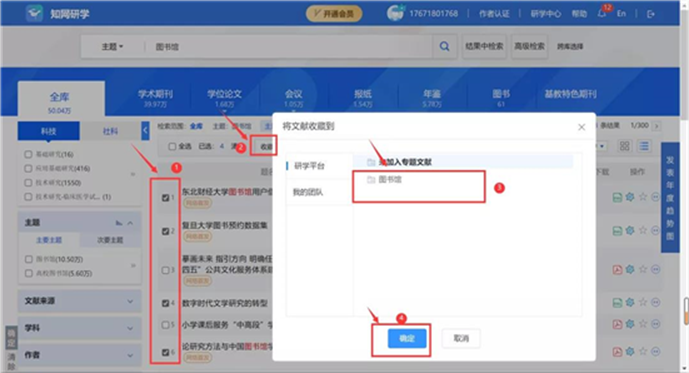Expand more topic filters arrow

click(x=133, y=265)
